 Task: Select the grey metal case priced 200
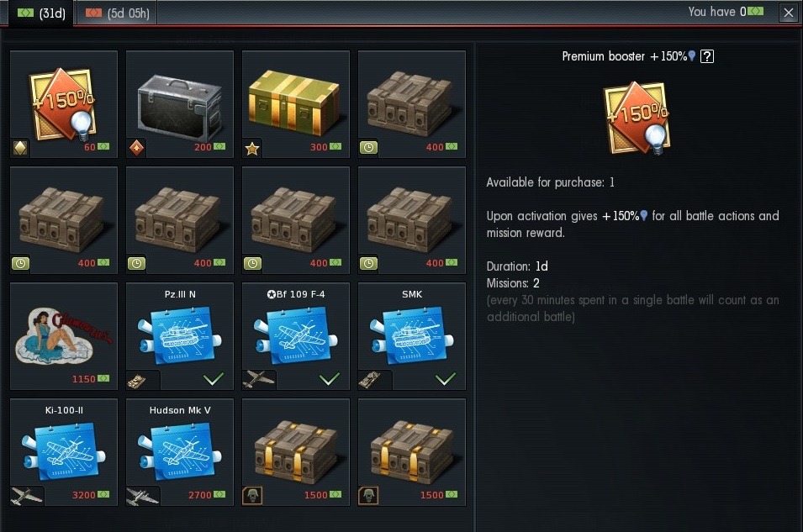(180, 104)
